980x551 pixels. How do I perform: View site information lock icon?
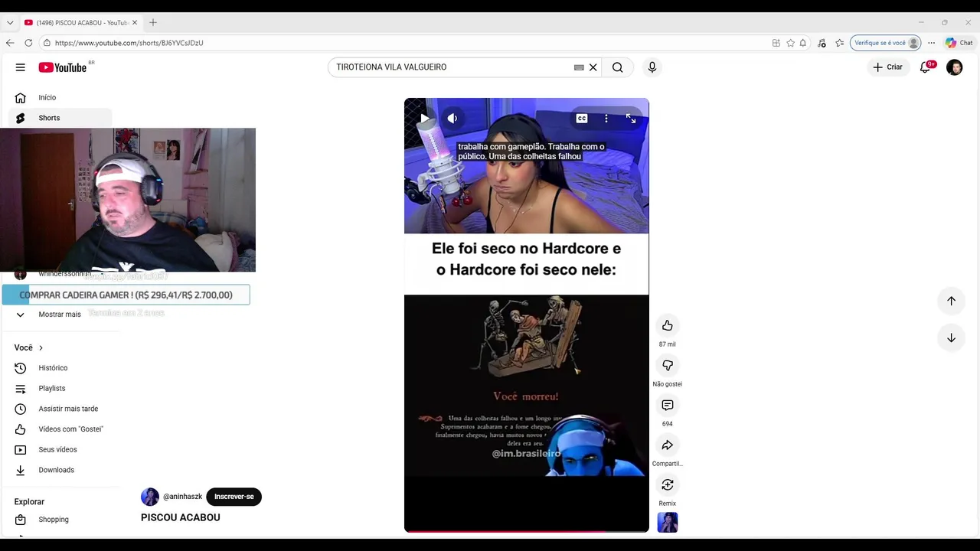[x=47, y=43]
